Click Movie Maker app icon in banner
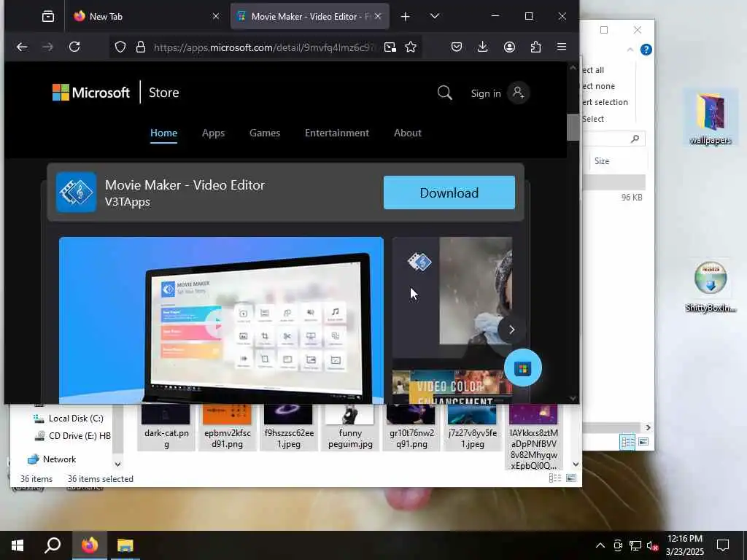This screenshot has width=747, height=560. coord(76,192)
